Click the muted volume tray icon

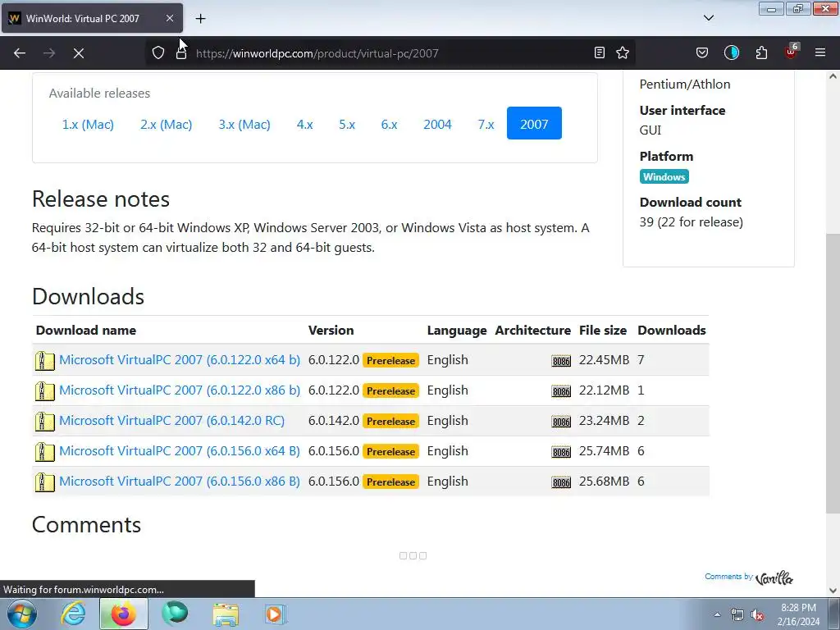click(757, 615)
